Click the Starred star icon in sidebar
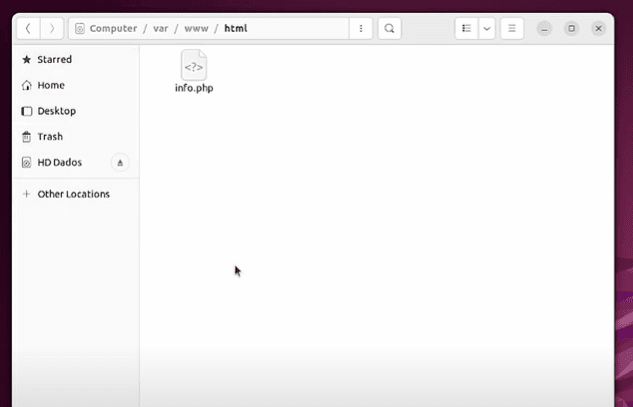The height and width of the screenshot is (407, 633). 27,60
